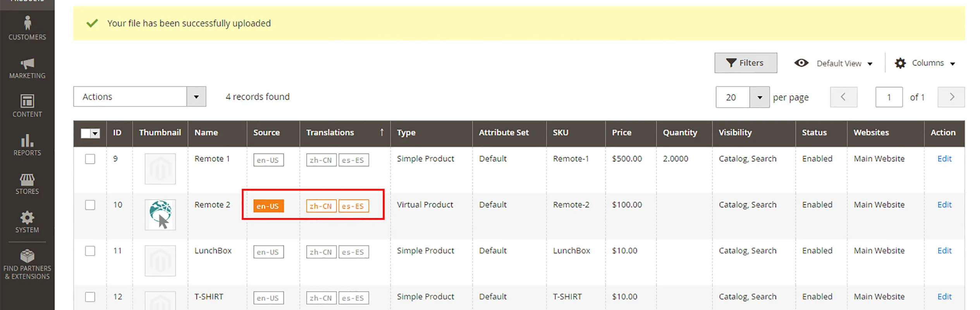Open the Customers sidebar icon
This screenshot has height=310, width=980.
27,23
